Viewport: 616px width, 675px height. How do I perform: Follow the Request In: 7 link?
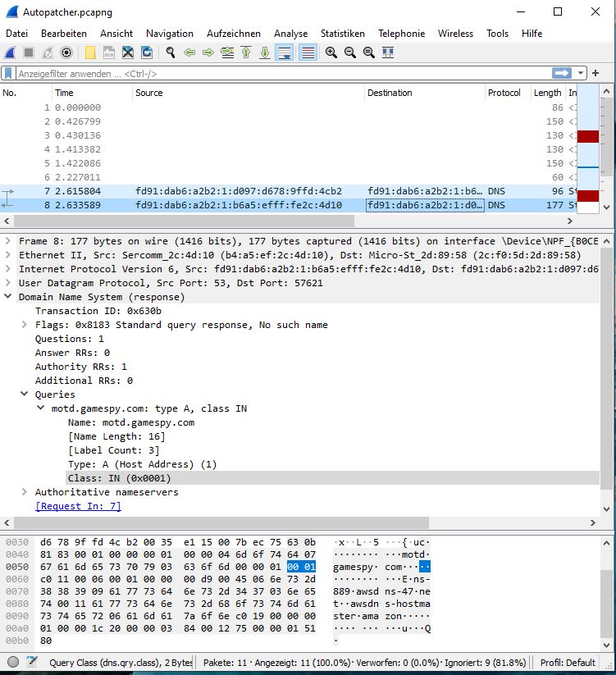tap(78, 506)
